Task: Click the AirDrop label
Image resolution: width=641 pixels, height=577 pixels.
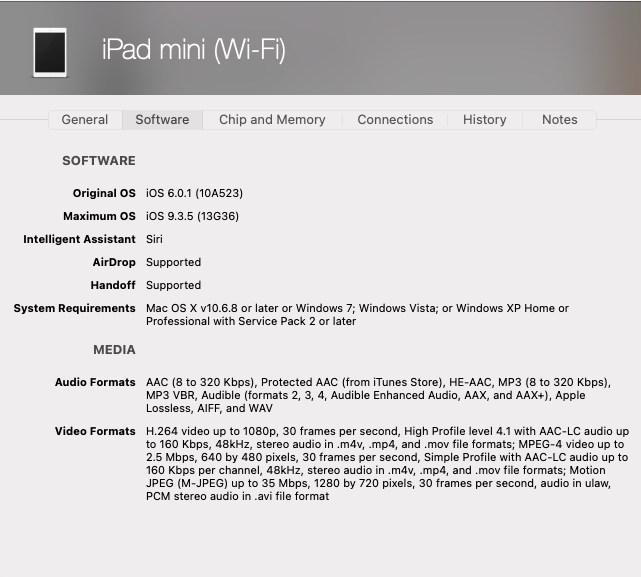Action: coord(114,262)
